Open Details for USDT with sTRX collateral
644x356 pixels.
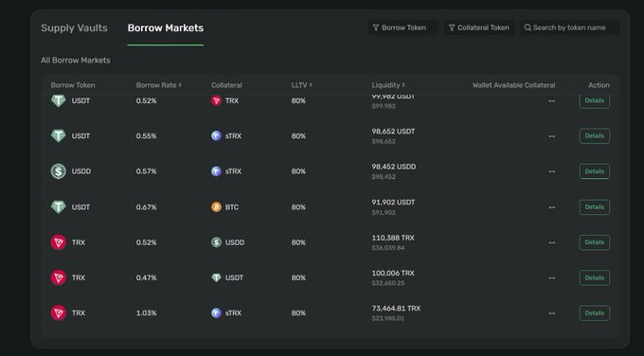tap(595, 136)
